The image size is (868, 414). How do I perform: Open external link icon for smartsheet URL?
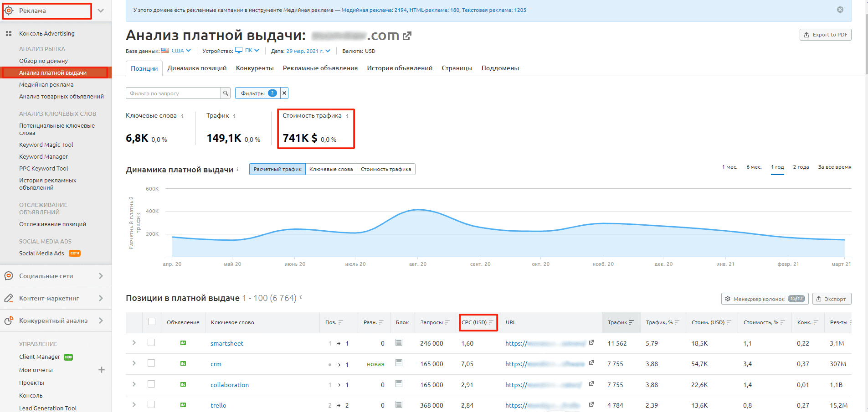tap(591, 342)
